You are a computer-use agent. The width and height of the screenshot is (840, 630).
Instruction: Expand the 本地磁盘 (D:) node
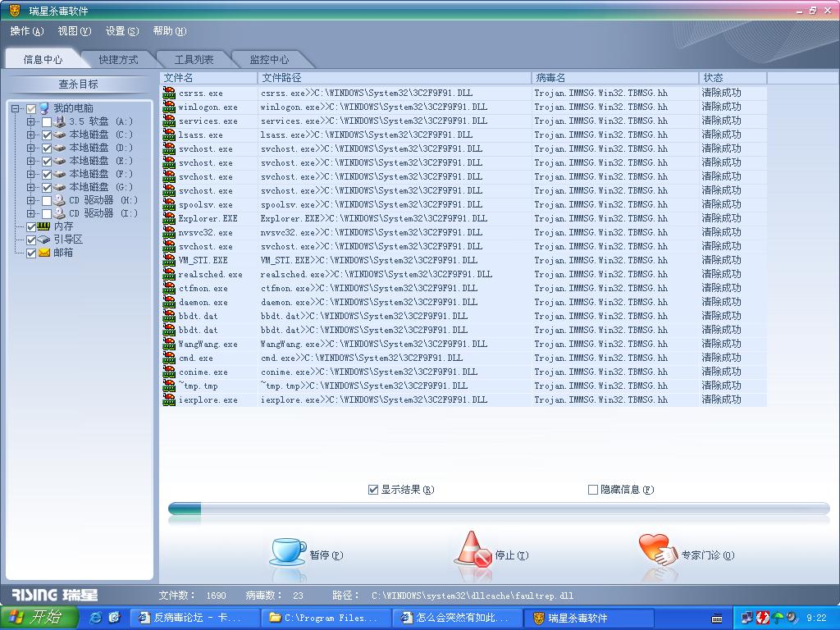tap(31, 148)
